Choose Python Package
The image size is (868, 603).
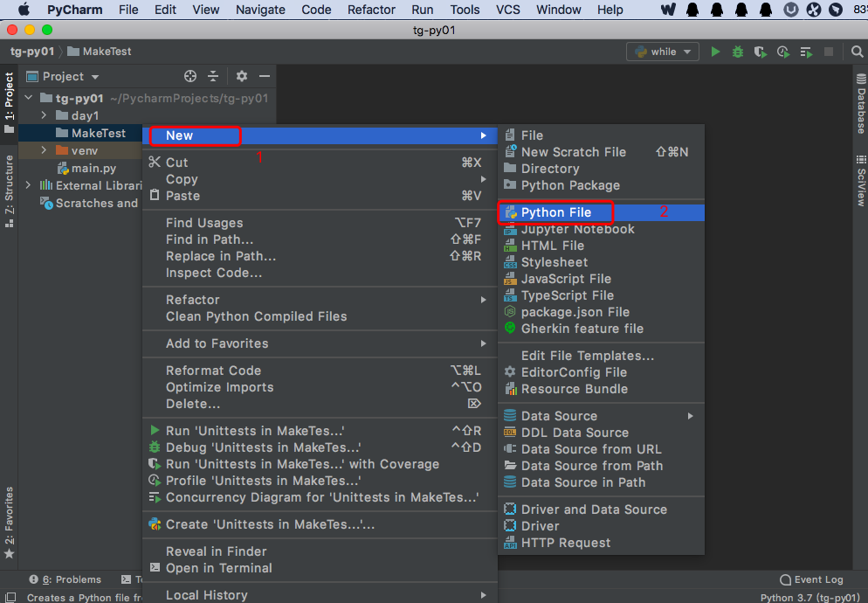pos(601,185)
